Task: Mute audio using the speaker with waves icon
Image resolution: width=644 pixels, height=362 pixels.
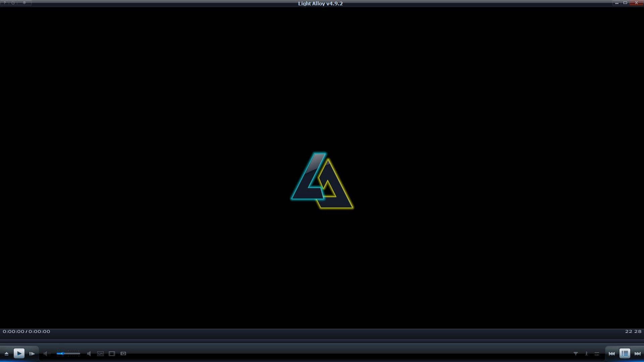Action: 47,354
